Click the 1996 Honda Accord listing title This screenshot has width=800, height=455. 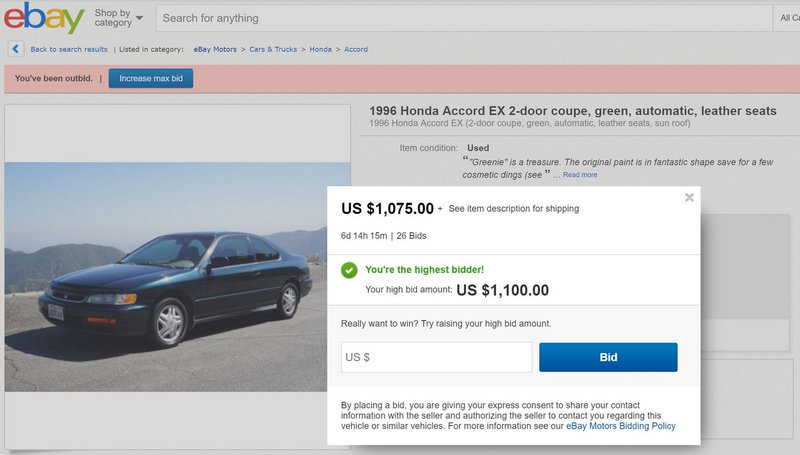(572, 111)
